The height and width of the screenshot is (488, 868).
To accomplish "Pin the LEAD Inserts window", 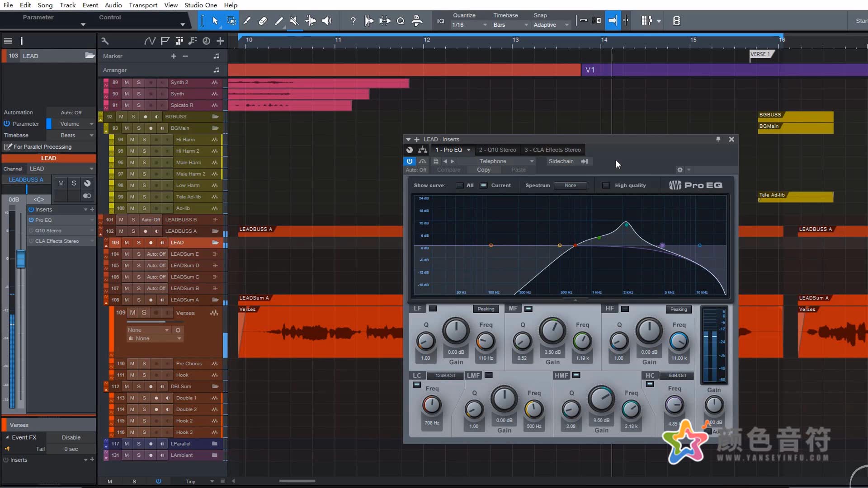I will [718, 139].
